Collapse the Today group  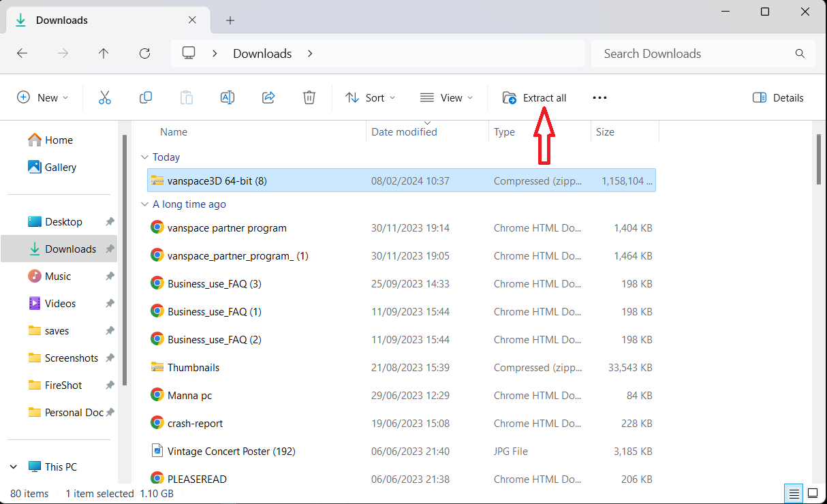[x=144, y=157]
